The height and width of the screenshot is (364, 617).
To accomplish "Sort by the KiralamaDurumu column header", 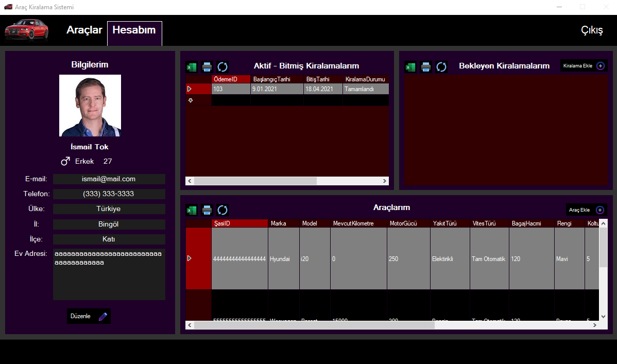I will [366, 79].
